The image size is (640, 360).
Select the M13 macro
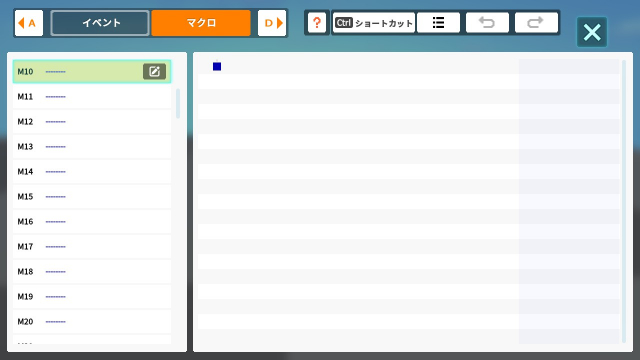click(x=92, y=147)
